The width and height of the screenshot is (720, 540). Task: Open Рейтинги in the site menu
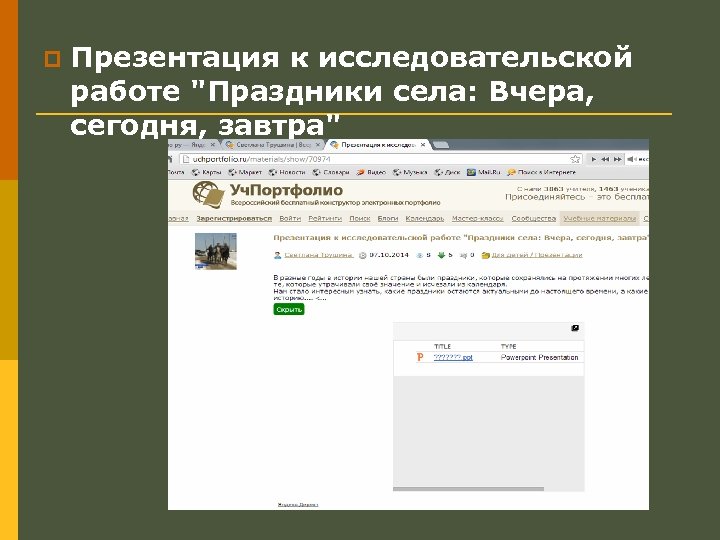click(325, 219)
